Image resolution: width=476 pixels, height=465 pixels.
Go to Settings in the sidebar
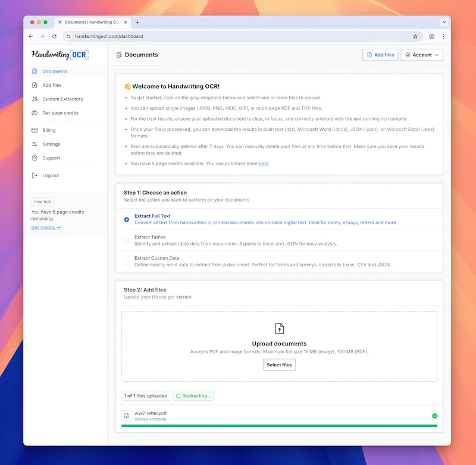pos(51,144)
